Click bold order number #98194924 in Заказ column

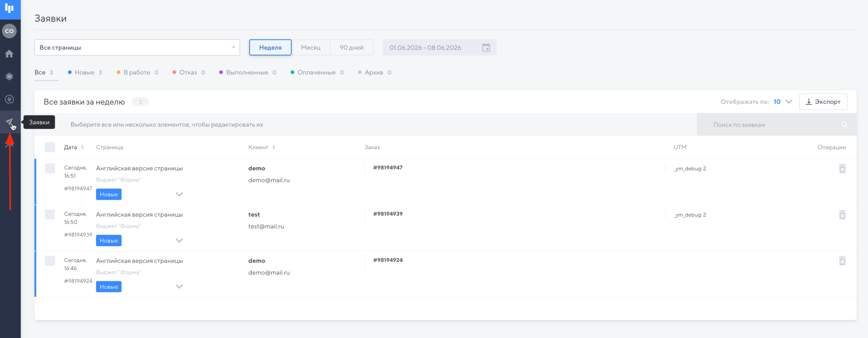388,260
